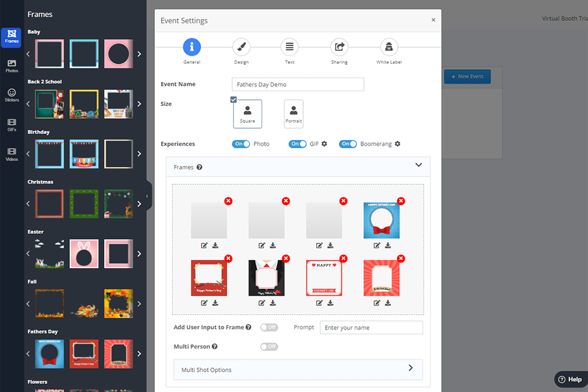Enable Add User Input to Frame
Image resolution: width=588 pixels, height=392 pixels.
tap(269, 328)
